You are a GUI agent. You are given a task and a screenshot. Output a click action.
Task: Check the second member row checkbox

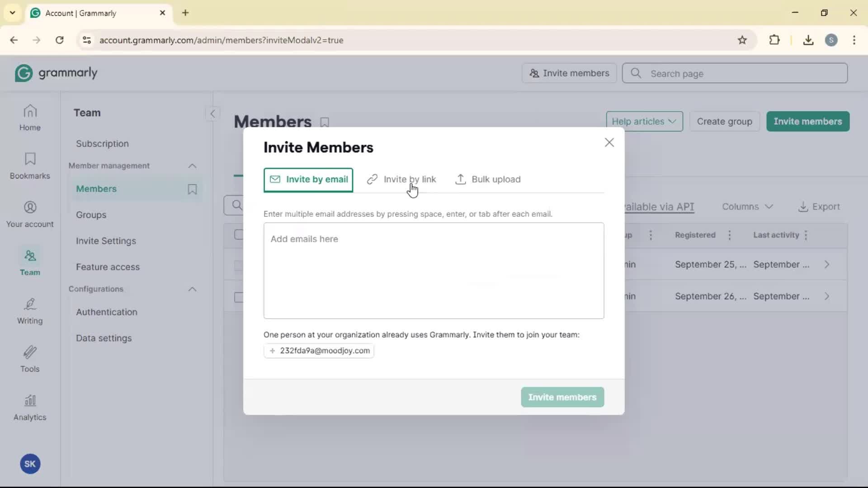click(x=238, y=297)
